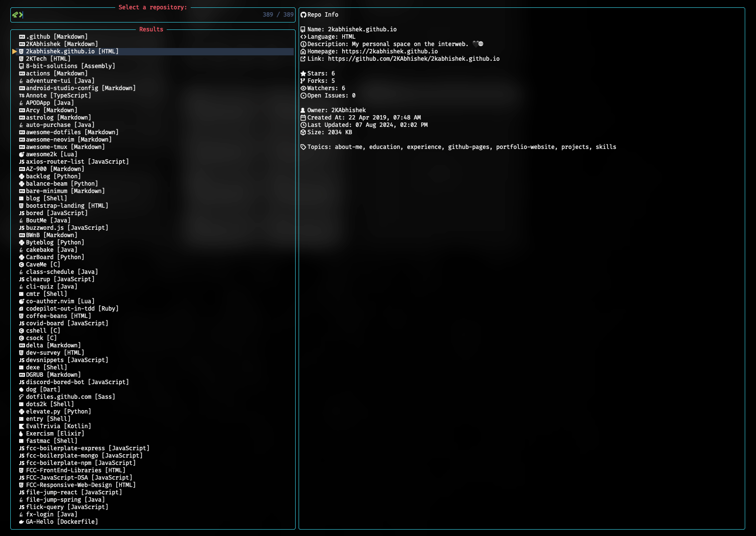Click the Shell icon beside blog
The image size is (756, 536).
click(x=22, y=198)
